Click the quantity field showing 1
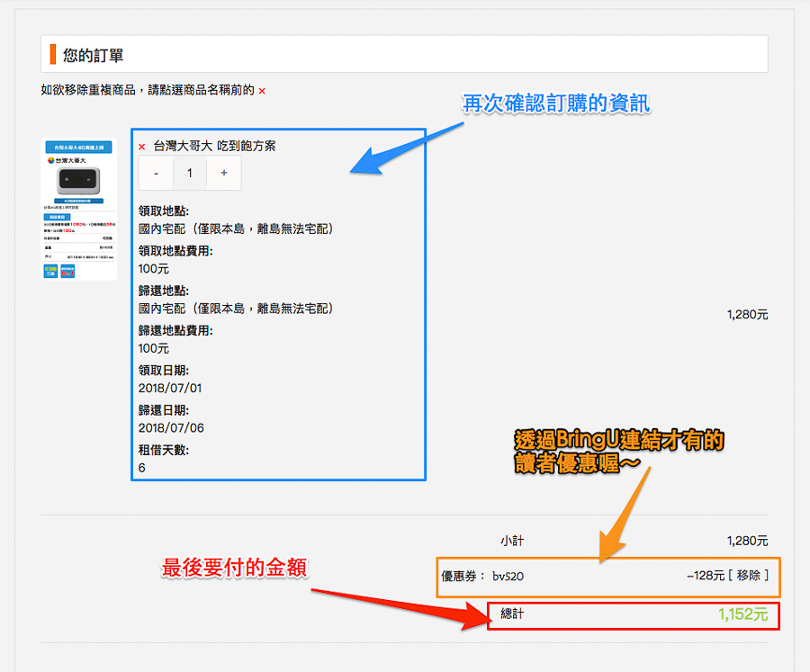810x672 pixels. tap(190, 173)
